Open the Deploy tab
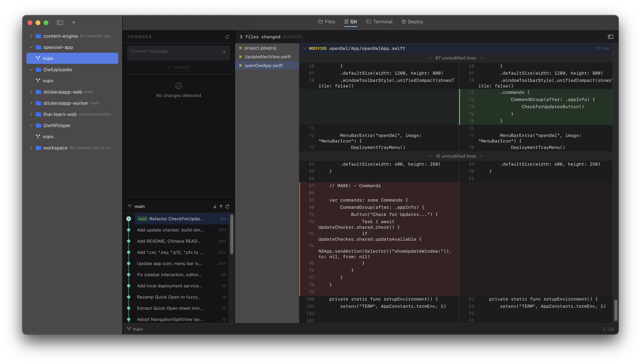Screen dimensions: 641x364 pyautogui.click(x=412, y=22)
